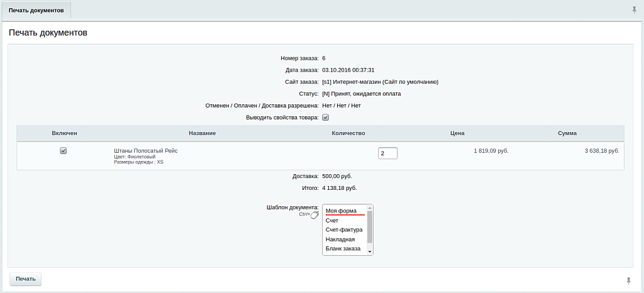Choose 'Счет-фактура' document template
This screenshot has width=644, height=293.
pos(344,230)
